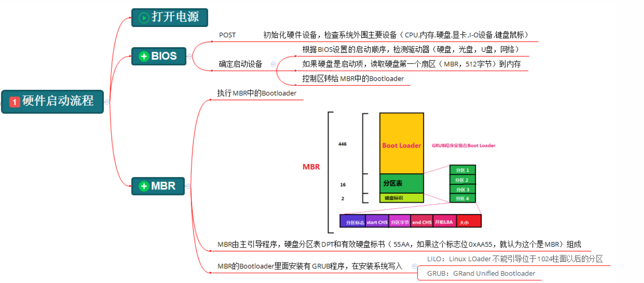Collapse the GRUB程序 node's LILO/GRUB children

(x=414, y=266)
